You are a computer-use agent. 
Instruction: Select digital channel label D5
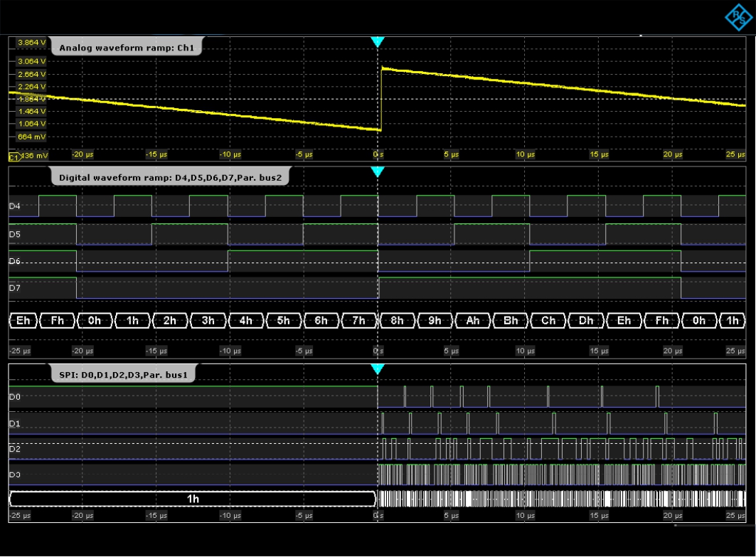(14, 234)
